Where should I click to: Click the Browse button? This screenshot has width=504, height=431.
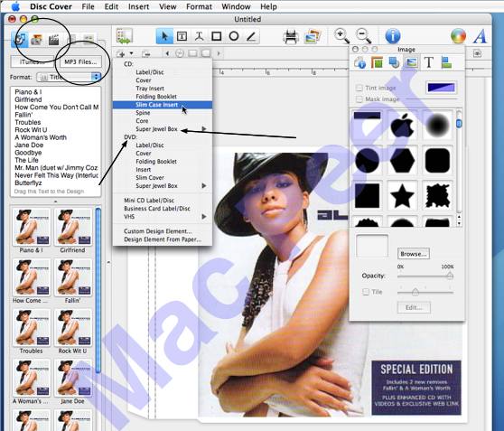414,254
